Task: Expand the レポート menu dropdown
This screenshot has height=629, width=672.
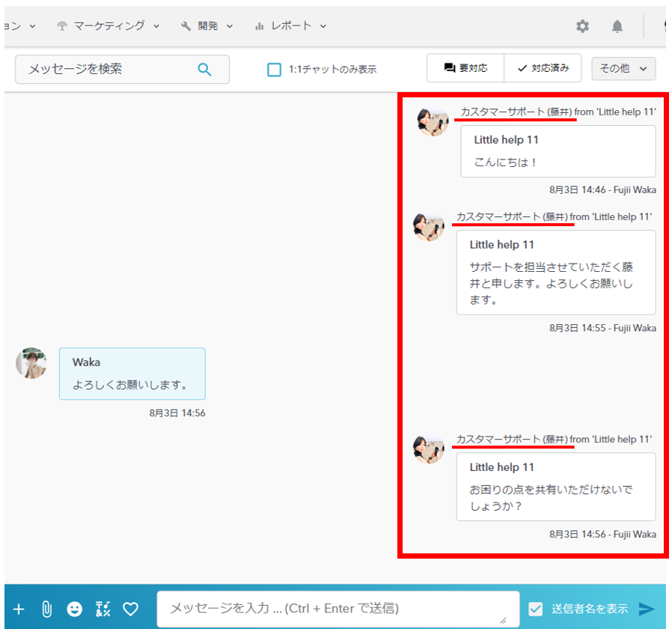Action: tap(290, 25)
